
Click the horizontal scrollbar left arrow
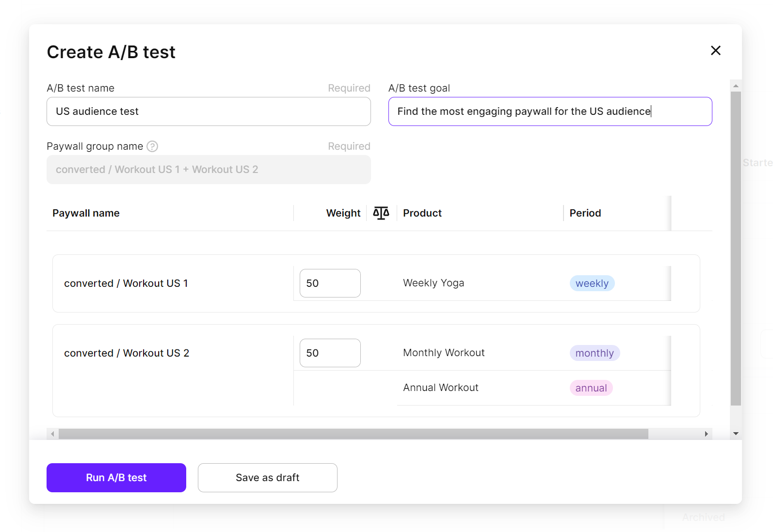coord(52,434)
